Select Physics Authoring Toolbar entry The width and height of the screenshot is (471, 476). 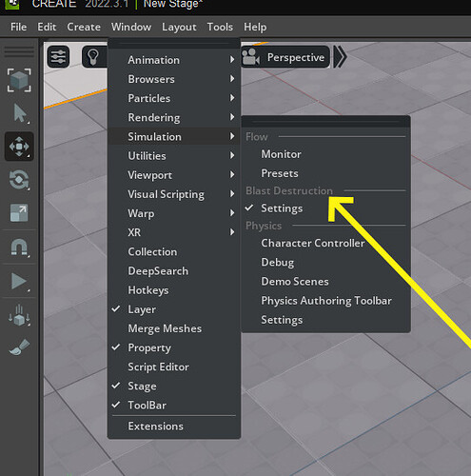(326, 301)
